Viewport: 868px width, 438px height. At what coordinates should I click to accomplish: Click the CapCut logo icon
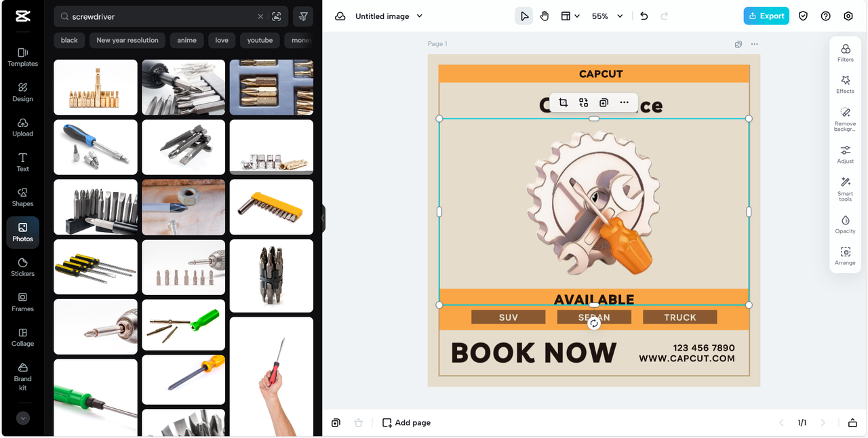click(22, 17)
